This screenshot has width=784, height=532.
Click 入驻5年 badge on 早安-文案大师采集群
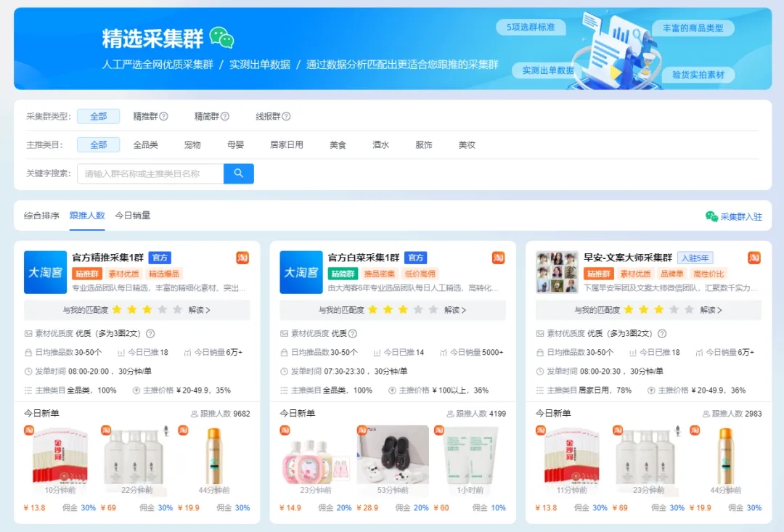[695, 258]
